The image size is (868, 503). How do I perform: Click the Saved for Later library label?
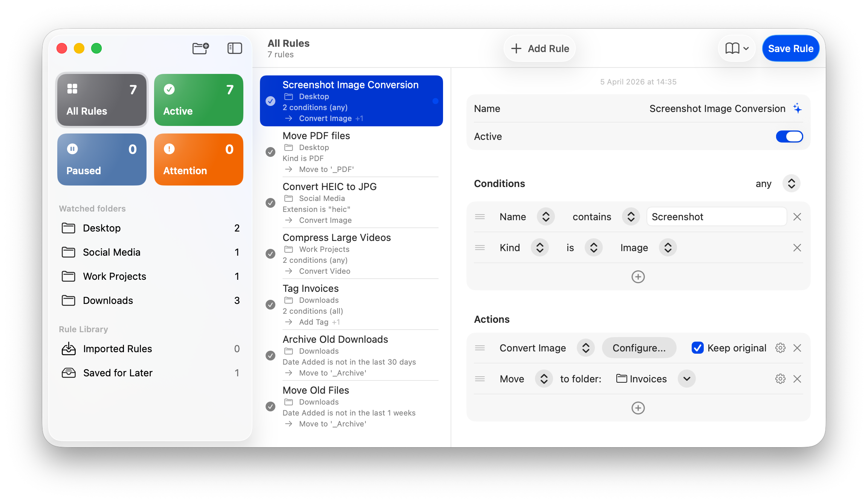118,373
